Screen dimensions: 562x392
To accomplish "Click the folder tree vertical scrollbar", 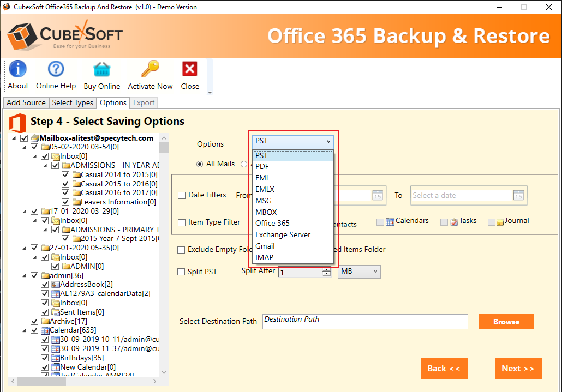I will [x=164, y=256].
